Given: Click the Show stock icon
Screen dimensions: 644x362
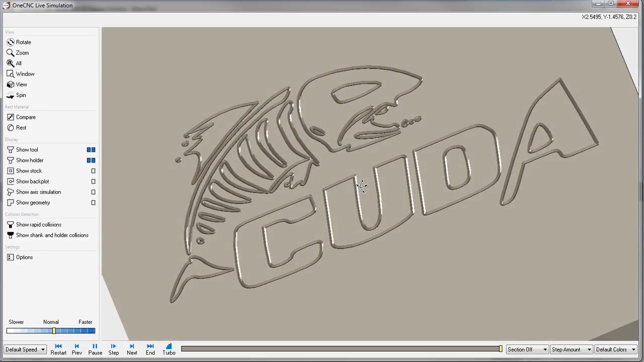Looking at the screenshot, I should (10, 171).
